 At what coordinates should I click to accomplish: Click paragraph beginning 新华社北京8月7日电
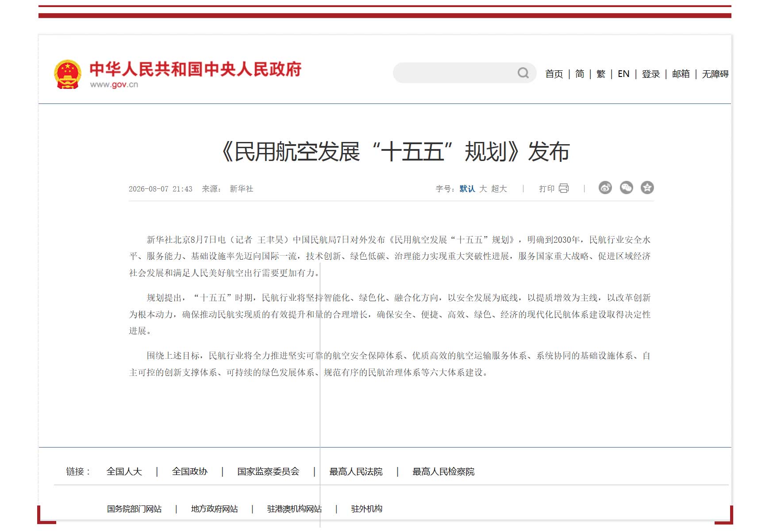(x=390, y=256)
